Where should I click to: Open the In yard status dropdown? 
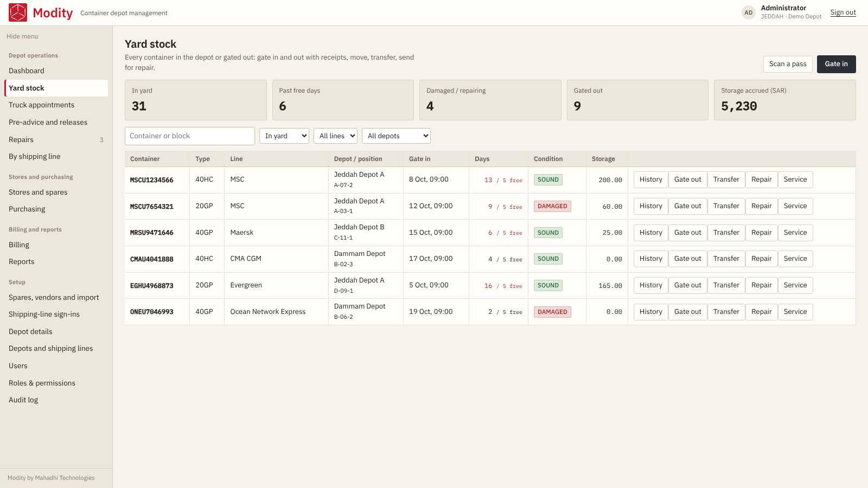coord(284,136)
